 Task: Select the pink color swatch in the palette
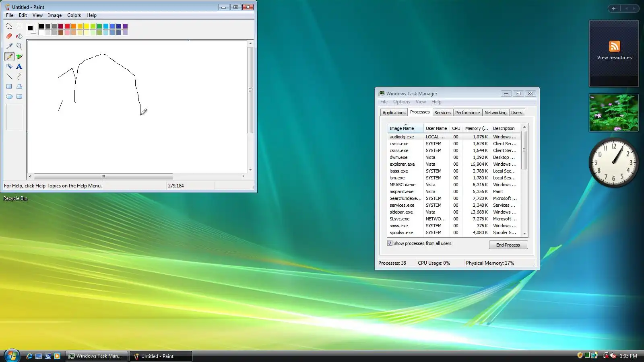[x=67, y=33]
